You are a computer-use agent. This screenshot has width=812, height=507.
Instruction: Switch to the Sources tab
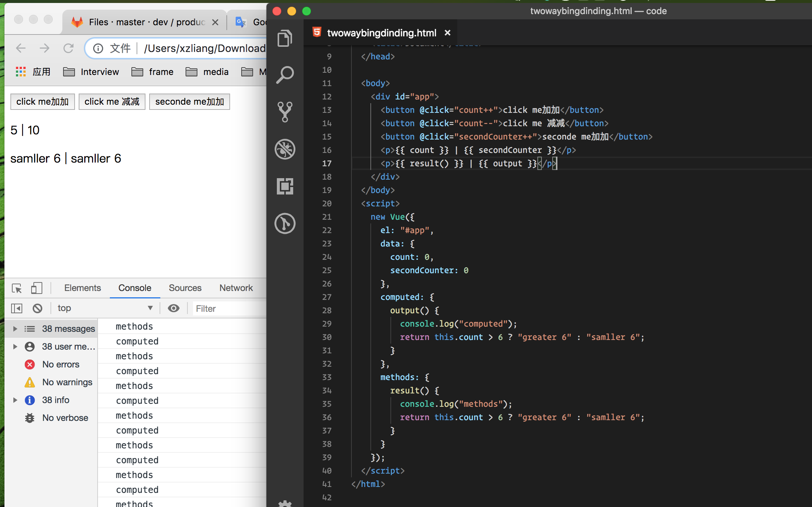click(185, 288)
